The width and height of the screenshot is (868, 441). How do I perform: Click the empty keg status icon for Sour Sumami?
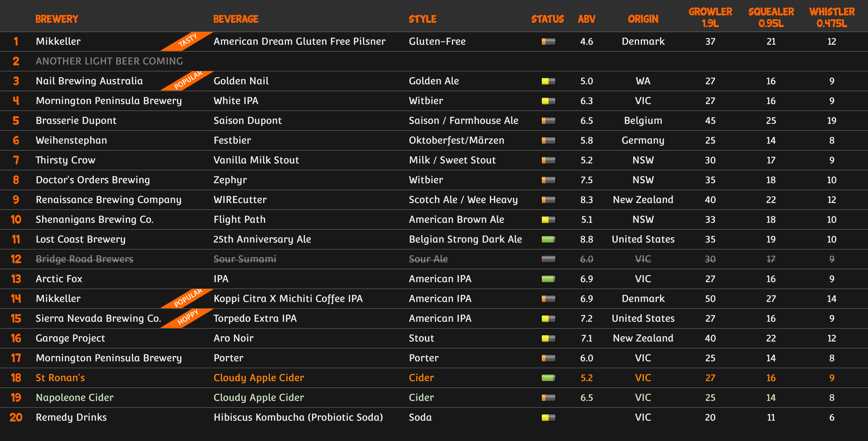coord(548,259)
